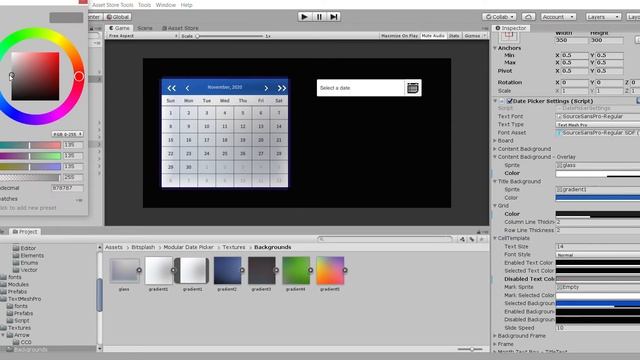Pause the game with the Pause button
640x360 pixels.
pos(319,17)
